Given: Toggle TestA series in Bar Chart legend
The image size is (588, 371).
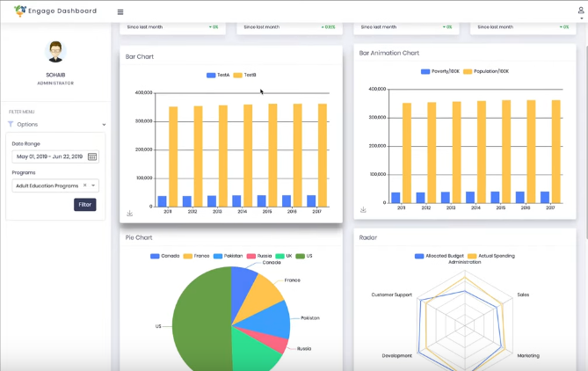Looking at the screenshot, I should point(218,75).
